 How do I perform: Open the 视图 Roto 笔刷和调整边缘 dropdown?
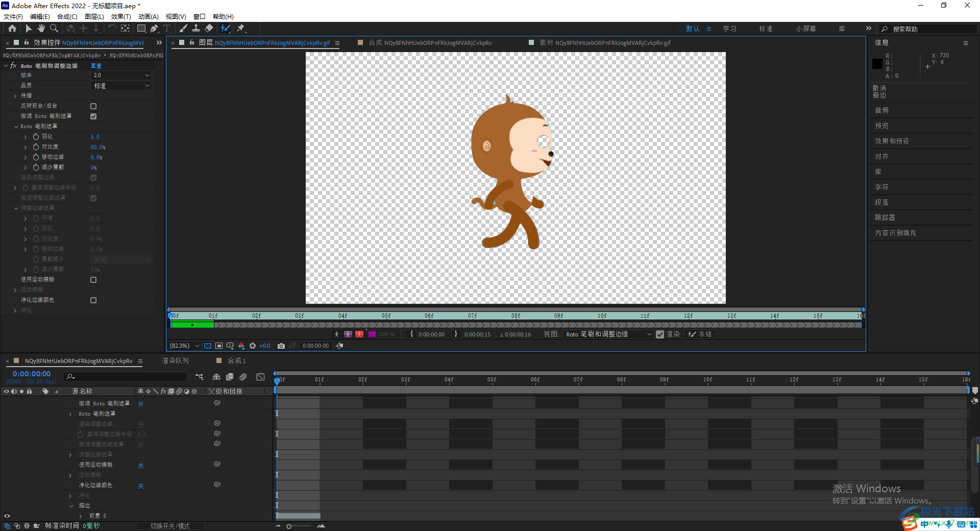[x=608, y=334]
